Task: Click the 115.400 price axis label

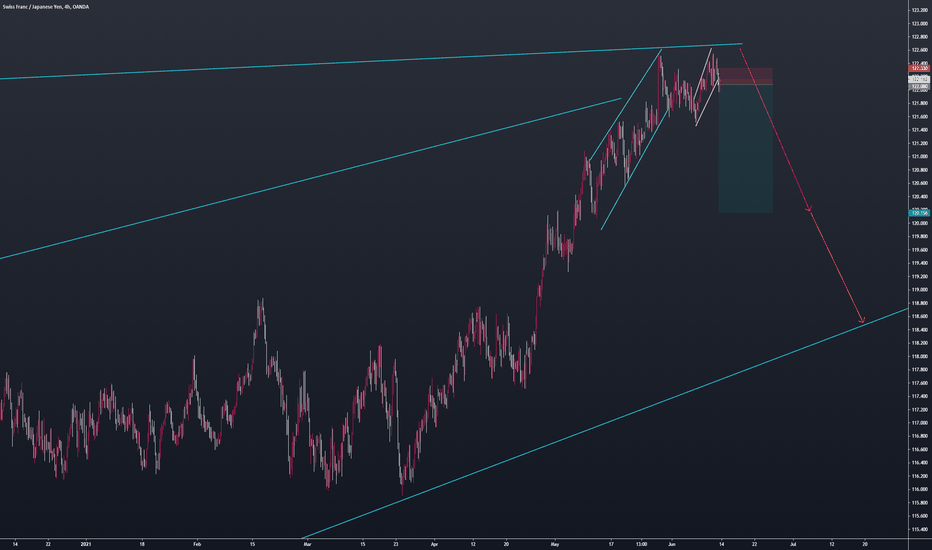Action: 920,529
